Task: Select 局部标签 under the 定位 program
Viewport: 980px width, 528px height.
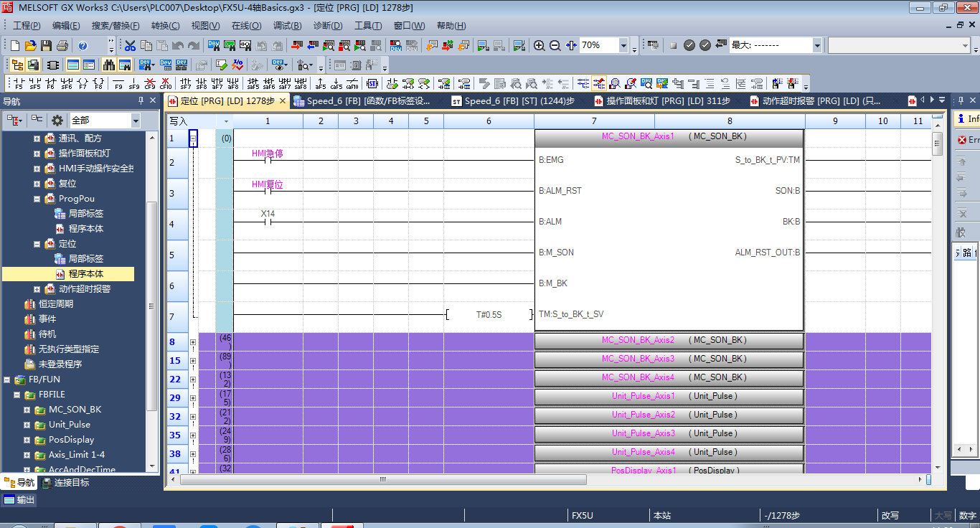Action: 85,259
